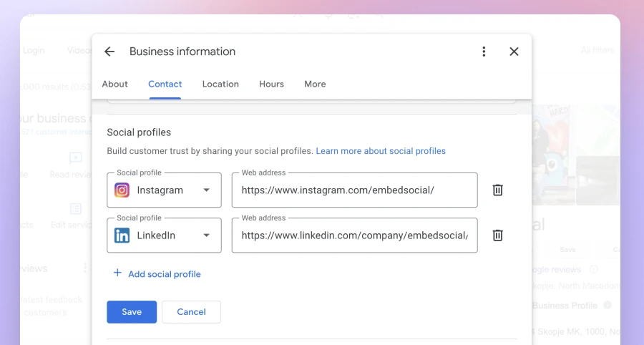Delete the Instagram social profile row
This screenshot has height=345, width=644.
coord(497,190)
